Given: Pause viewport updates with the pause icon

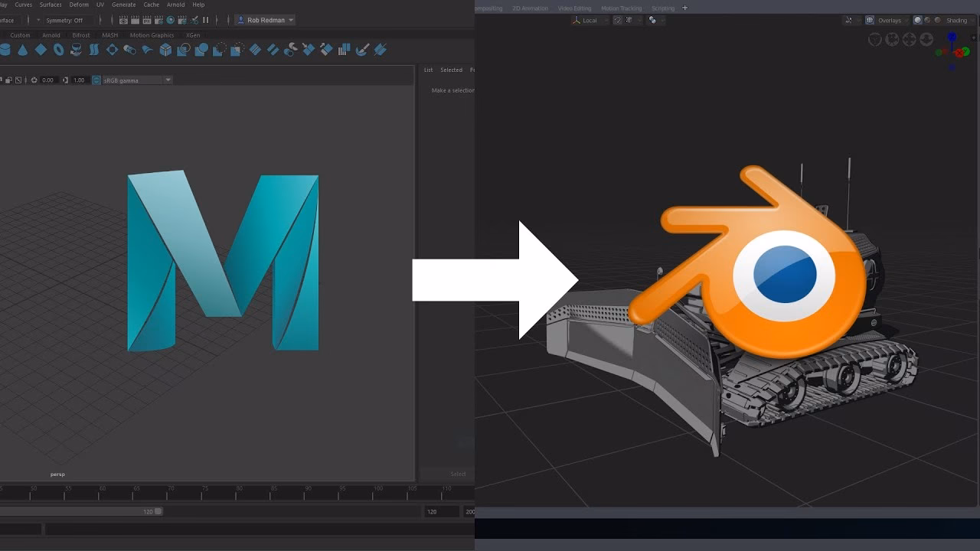Looking at the screenshot, I should 206,20.
